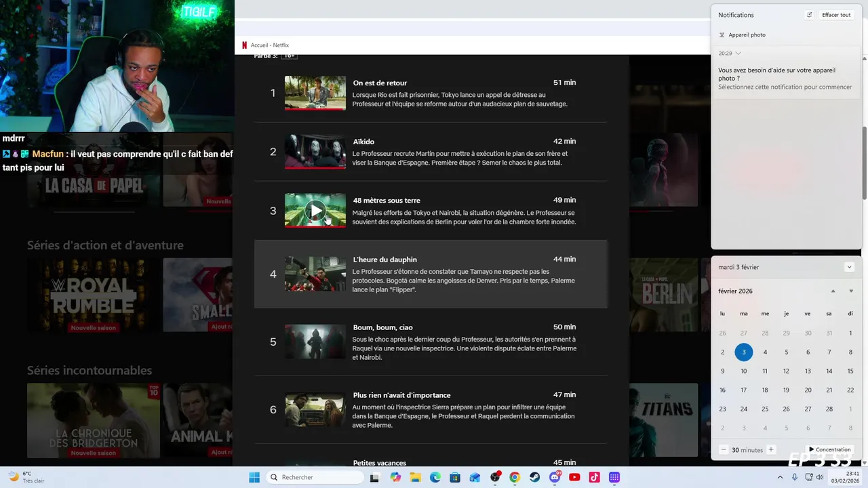Select February 3 in the calendar
The width and height of the screenshot is (868, 488).
point(744,352)
